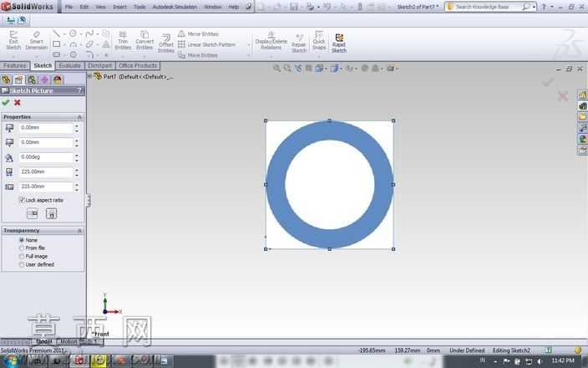Switch to the DimXpert tab
Viewport: 588px width, 368px height.
tap(99, 66)
